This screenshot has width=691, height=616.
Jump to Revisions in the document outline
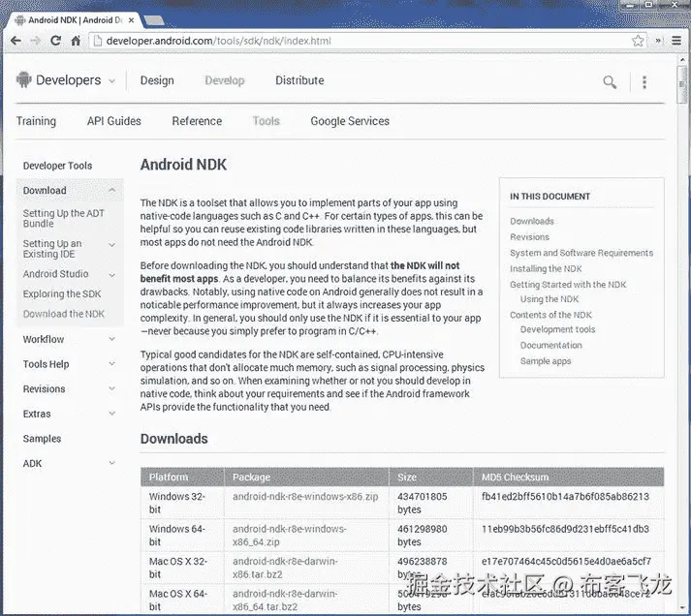pyautogui.click(x=530, y=237)
